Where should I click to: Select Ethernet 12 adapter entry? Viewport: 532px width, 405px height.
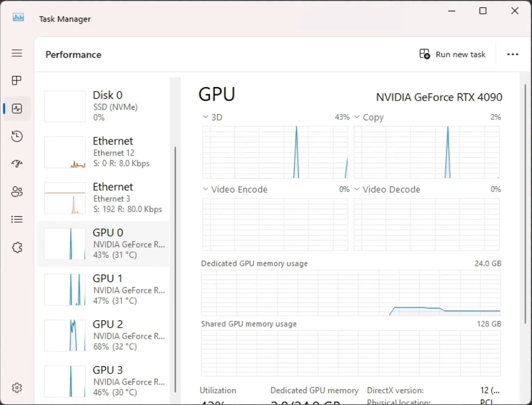(x=103, y=152)
